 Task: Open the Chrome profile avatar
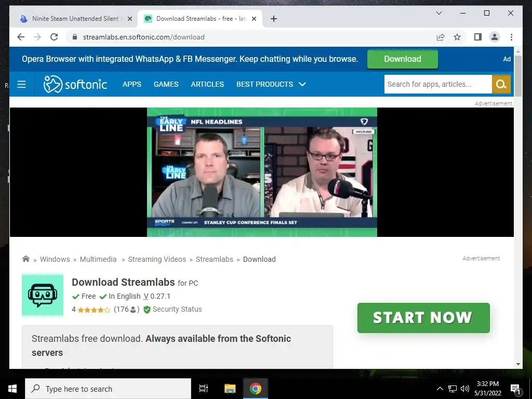[x=495, y=37]
